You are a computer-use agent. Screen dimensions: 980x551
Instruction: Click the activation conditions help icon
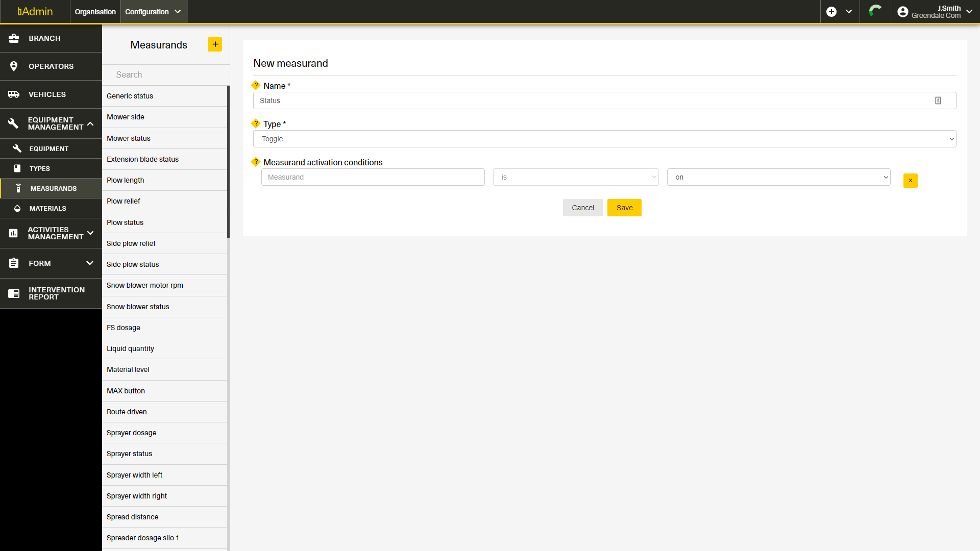coord(256,162)
